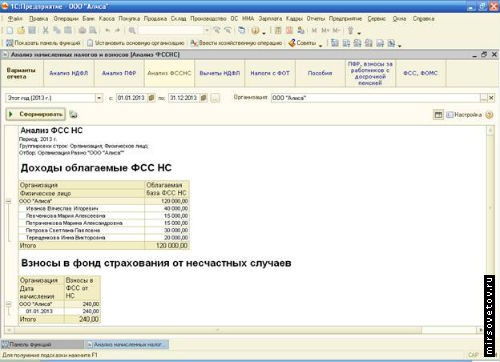Switch to the Налоги с ФОТ tab
500x362 pixels.
270,73
